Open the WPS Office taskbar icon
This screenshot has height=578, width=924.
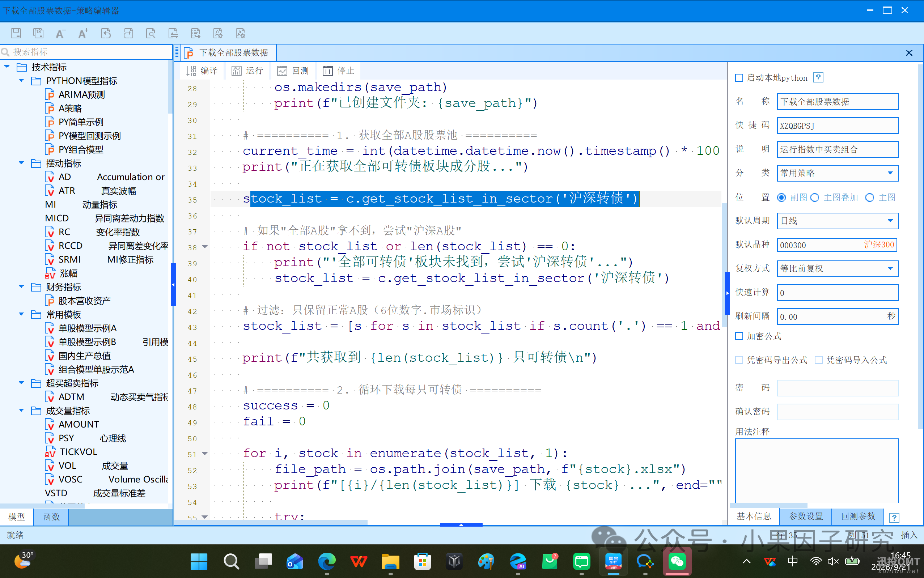[359, 561]
